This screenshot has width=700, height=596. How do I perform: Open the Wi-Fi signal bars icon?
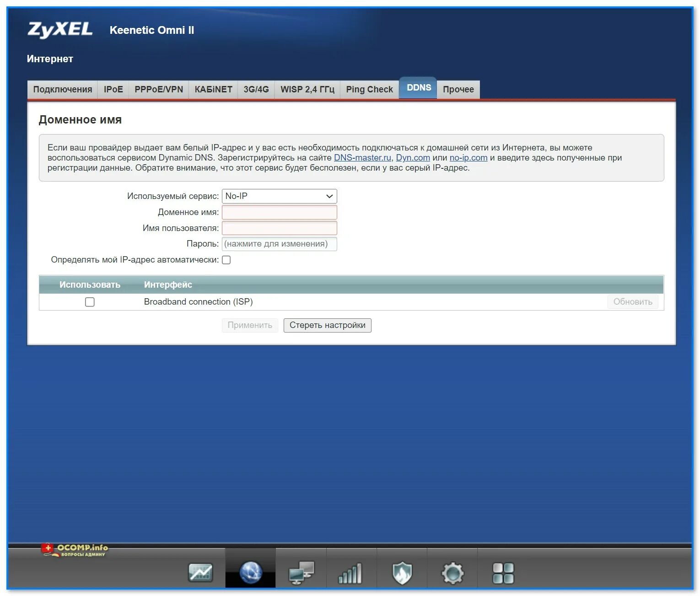coord(350,573)
